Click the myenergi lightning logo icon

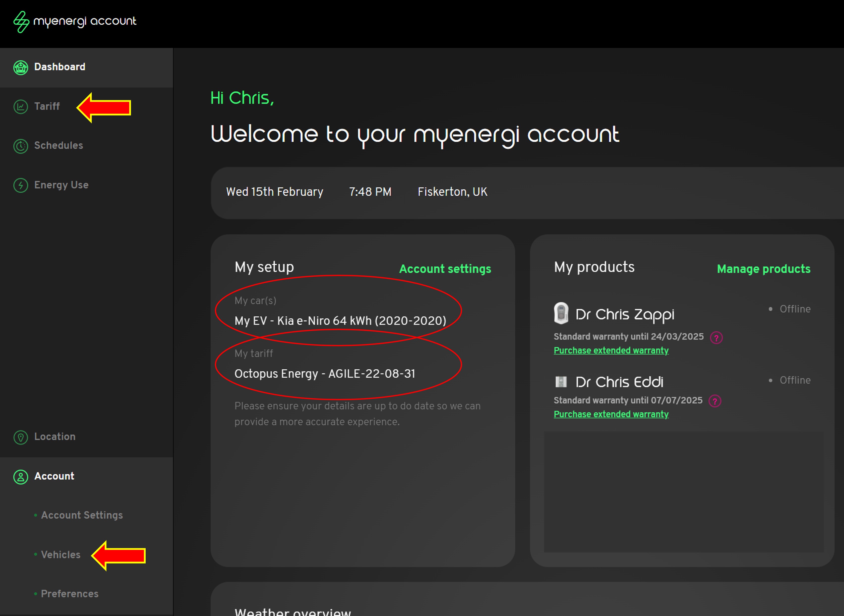click(x=21, y=22)
